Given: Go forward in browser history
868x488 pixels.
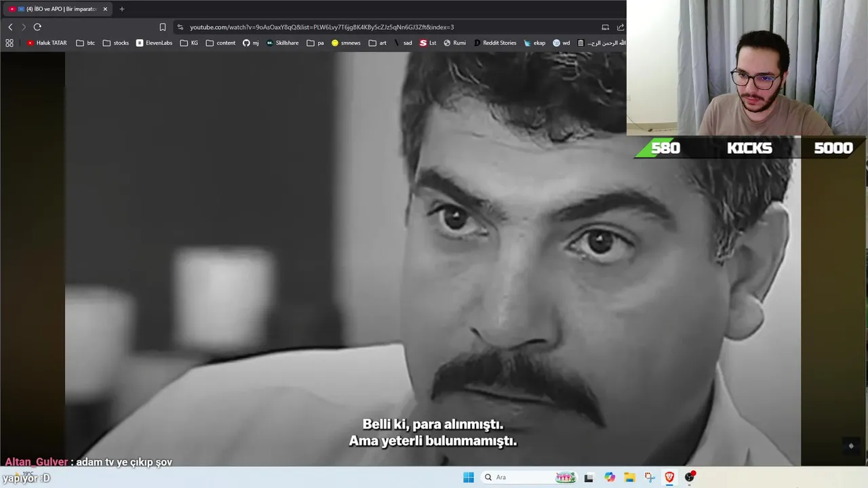Looking at the screenshot, I should click(x=24, y=27).
